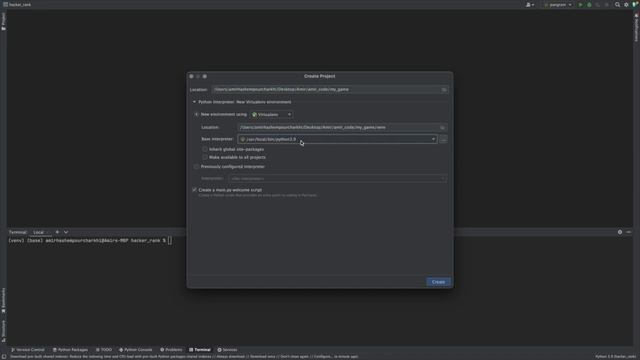The image size is (640, 360).
Task: Open terminal panel settings gear
Action: click(620, 232)
